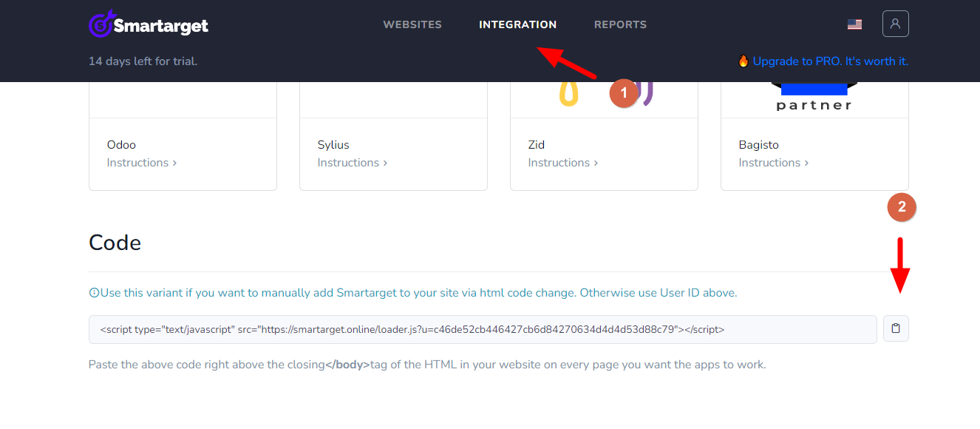Click the info icon before code hint
980x429 pixels.
click(x=94, y=293)
